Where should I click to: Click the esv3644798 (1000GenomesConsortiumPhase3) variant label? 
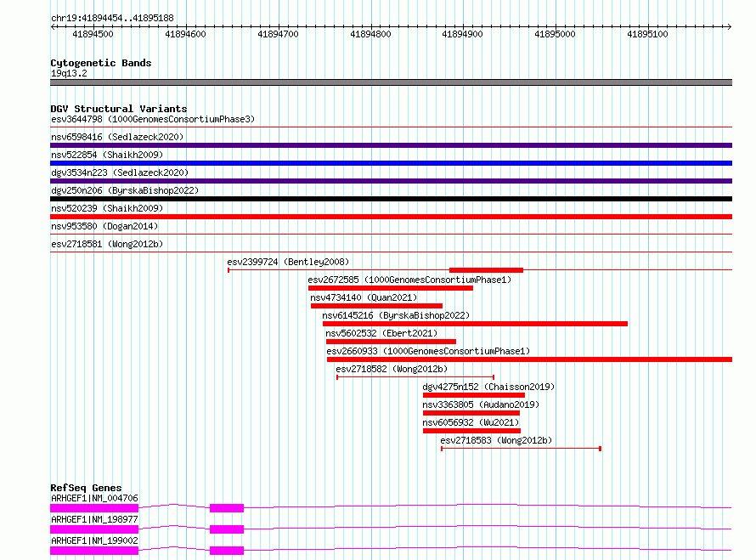153,119
